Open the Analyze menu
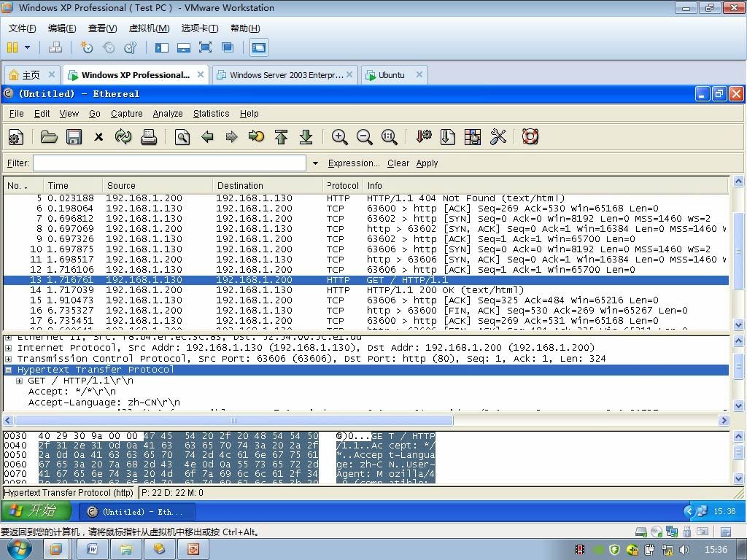747x560 pixels. coord(168,113)
